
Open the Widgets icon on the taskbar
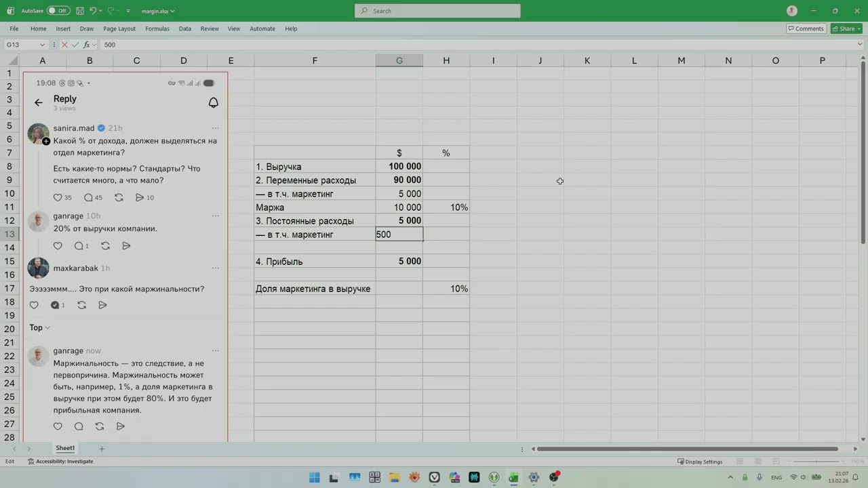click(x=354, y=477)
